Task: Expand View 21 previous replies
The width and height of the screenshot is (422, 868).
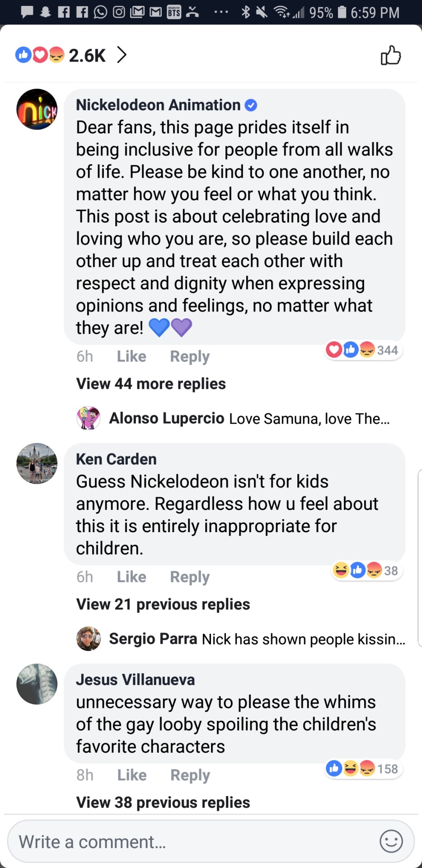Action: click(x=163, y=604)
